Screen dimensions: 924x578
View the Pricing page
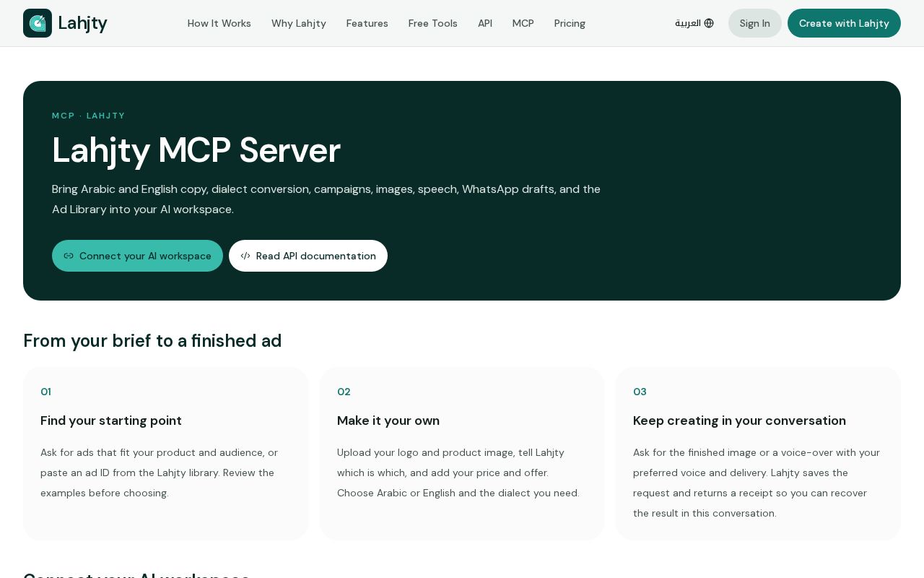(570, 23)
